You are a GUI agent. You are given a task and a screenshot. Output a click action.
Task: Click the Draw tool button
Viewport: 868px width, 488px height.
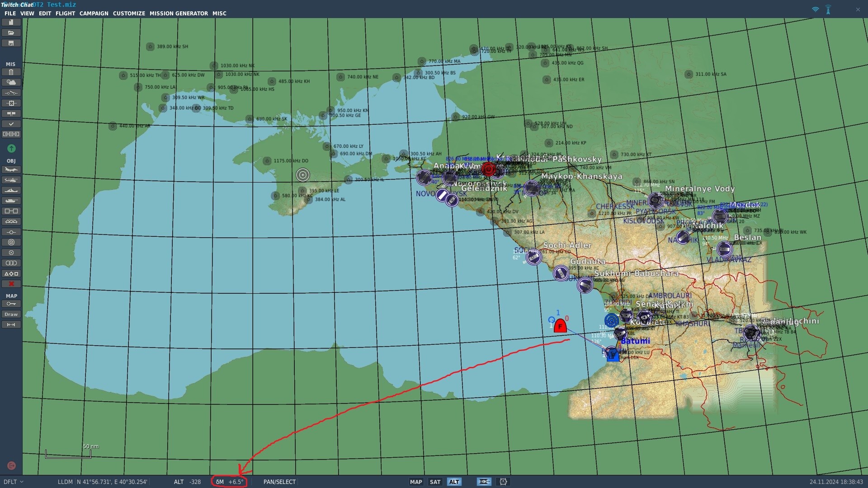11,314
